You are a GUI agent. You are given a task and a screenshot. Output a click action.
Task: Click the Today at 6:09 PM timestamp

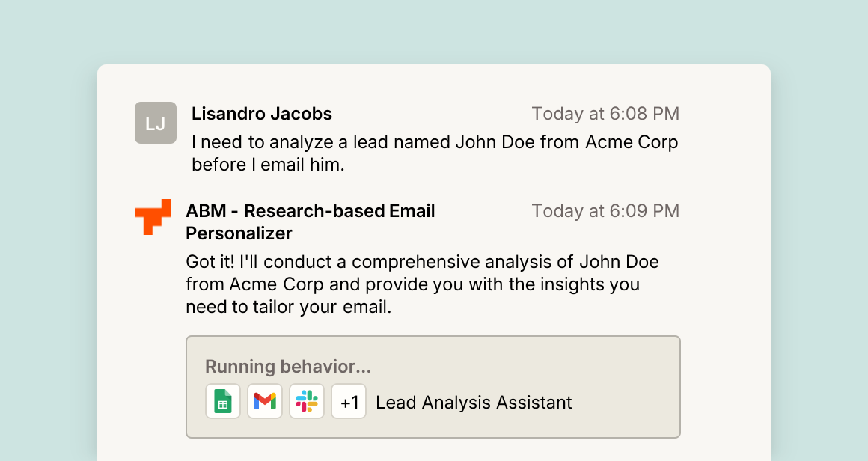(x=605, y=211)
